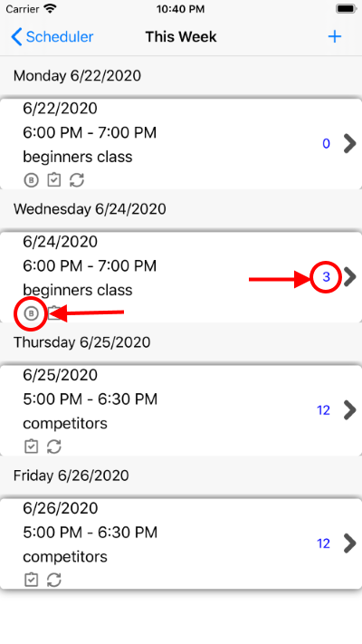Tap the B icon on Monday's beginners class

[31, 180]
